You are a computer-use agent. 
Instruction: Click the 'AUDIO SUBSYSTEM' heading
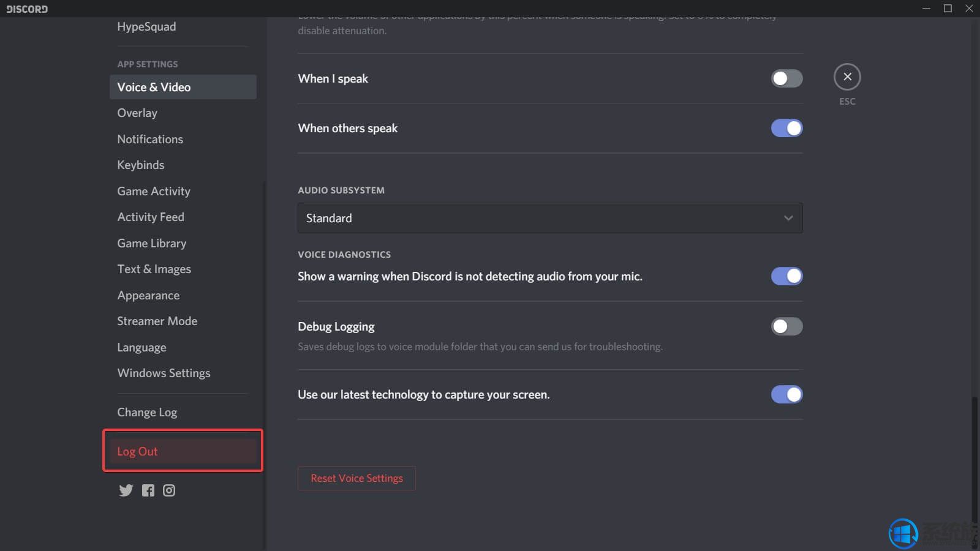(x=341, y=190)
